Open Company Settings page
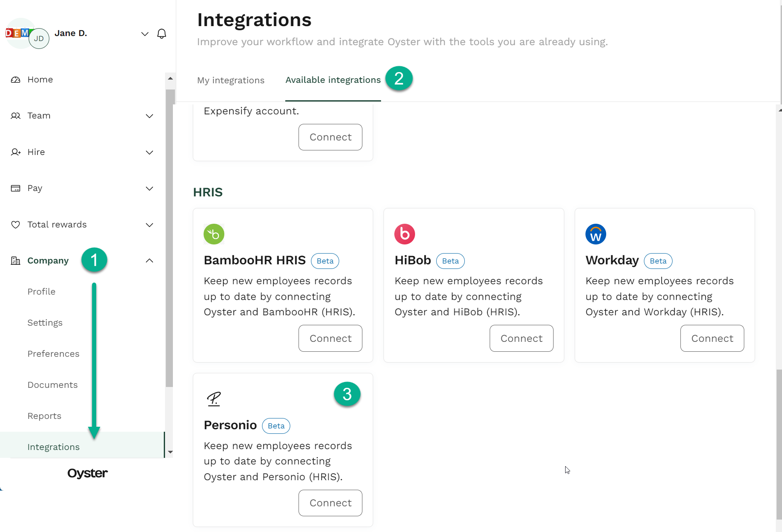Screen dimensions: 782x532 click(45, 323)
